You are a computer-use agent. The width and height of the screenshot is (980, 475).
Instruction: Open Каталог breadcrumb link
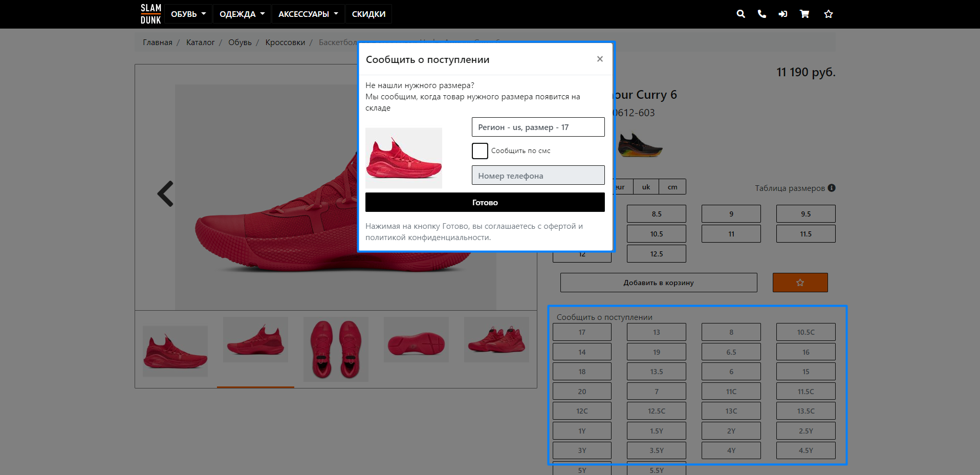tap(200, 42)
